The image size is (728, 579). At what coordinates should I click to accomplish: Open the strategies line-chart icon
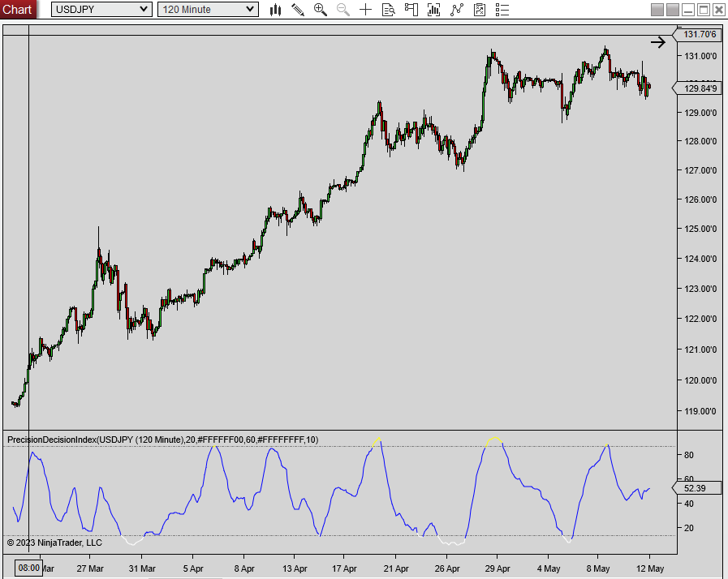point(456,10)
